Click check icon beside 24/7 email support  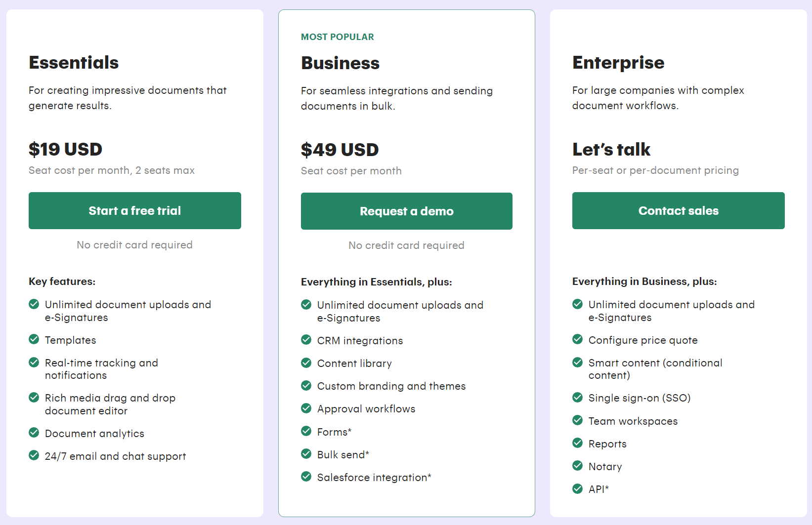point(34,455)
